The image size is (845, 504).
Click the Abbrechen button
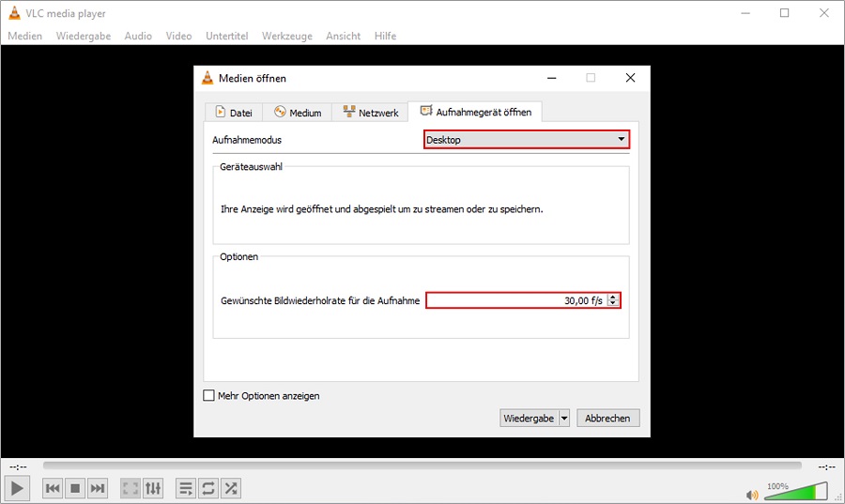tap(607, 418)
